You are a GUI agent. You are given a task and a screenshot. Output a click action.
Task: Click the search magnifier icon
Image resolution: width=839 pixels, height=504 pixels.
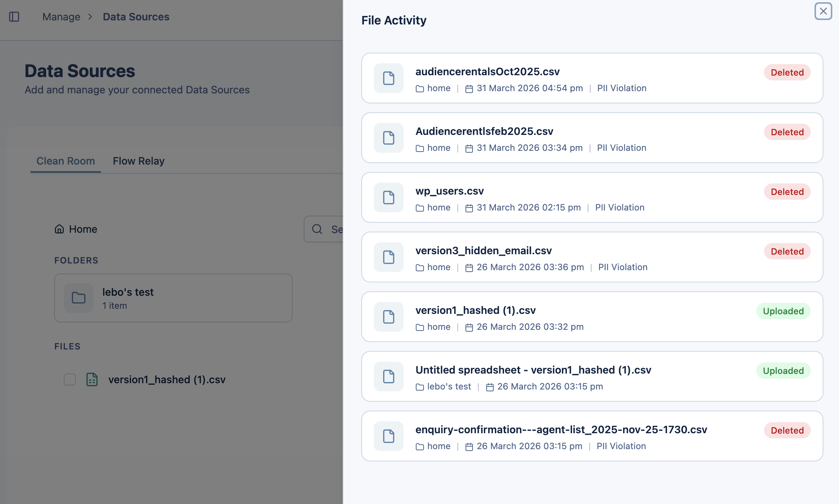click(317, 229)
